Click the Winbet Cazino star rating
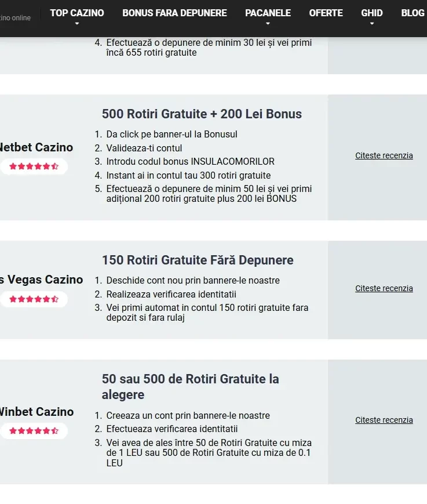The image size is (427, 504). click(34, 431)
